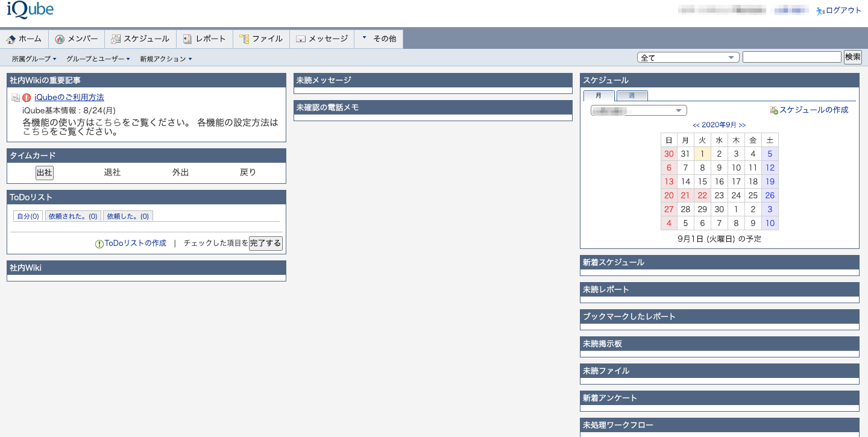Select the 依頼された。(0) ToDo tab
Screen dimensions: 868x437
point(72,216)
